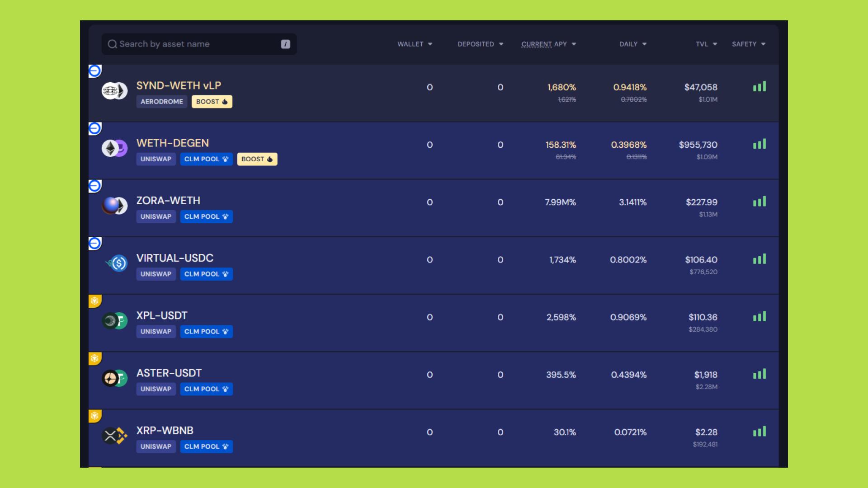Sort by the CURRENT APY column
868x488 pixels.
[x=548, y=44]
